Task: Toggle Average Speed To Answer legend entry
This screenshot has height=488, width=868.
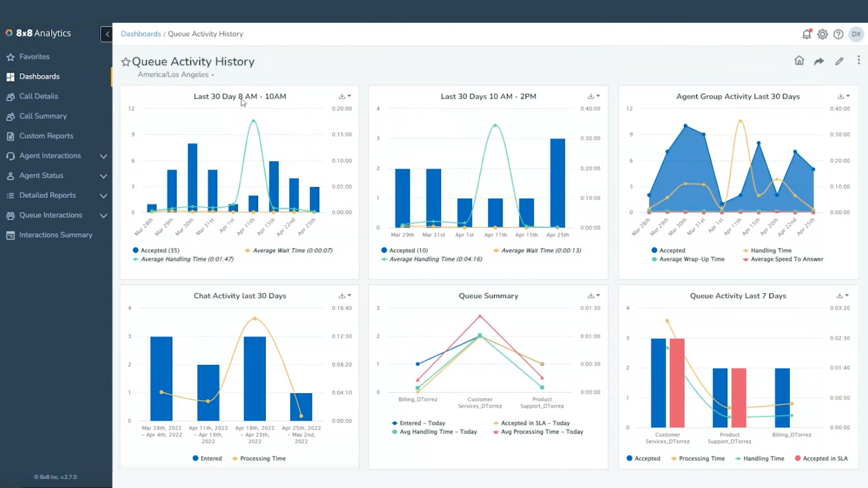Action: 783,259
